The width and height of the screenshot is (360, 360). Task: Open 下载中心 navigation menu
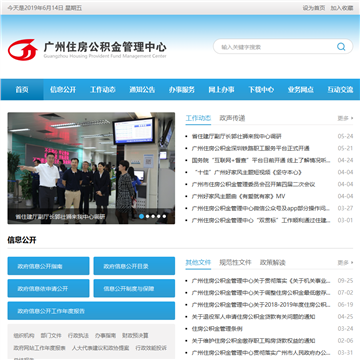(261, 89)
